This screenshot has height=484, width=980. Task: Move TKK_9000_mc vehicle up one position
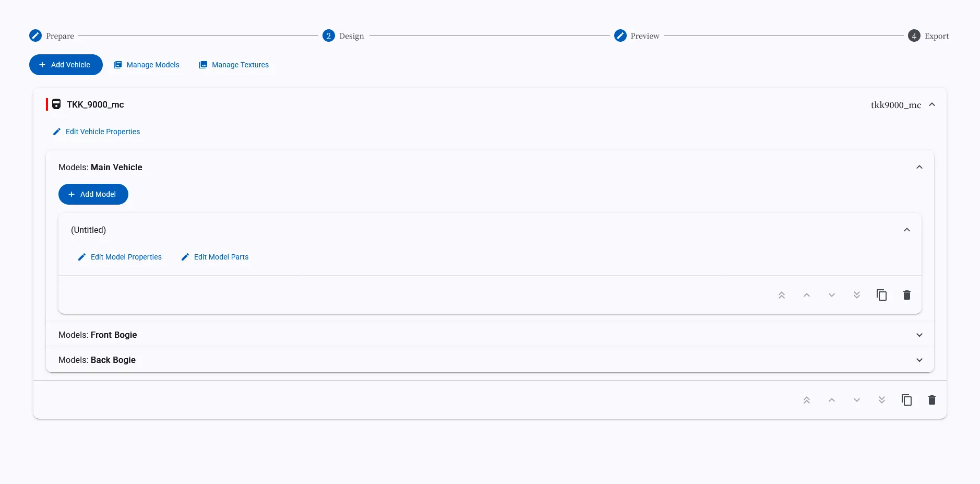[x=831, y=400]
